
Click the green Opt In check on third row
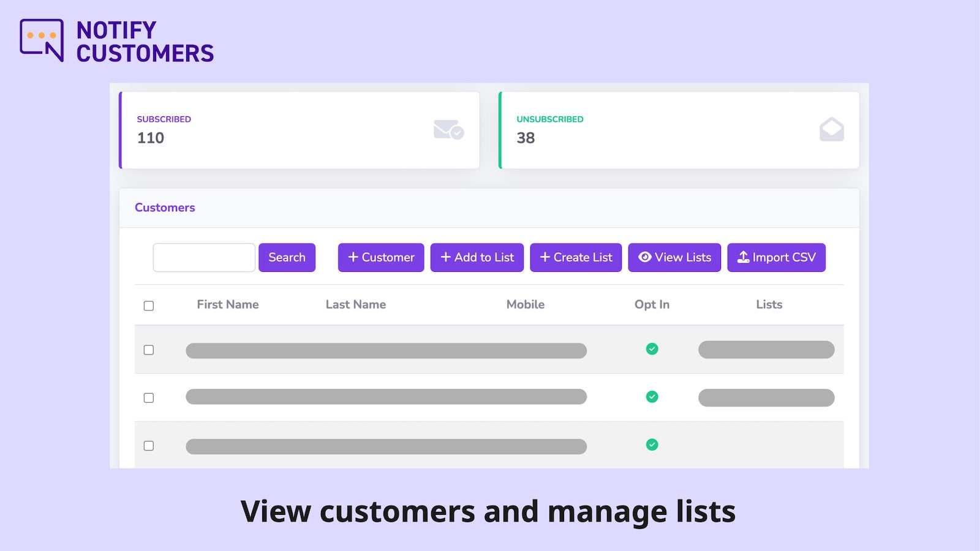[x=652, y=444]
